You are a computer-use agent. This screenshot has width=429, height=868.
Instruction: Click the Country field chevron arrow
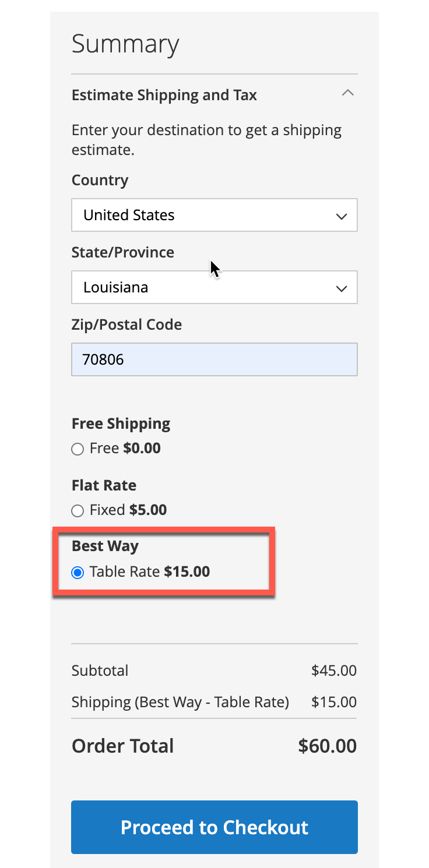[x=341, y=216]
